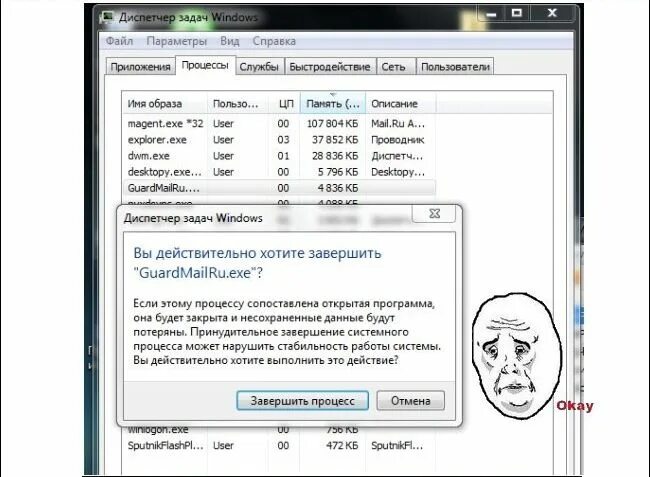
Task: Click the Task Manager title bar icon
Action: click(108, 17)
